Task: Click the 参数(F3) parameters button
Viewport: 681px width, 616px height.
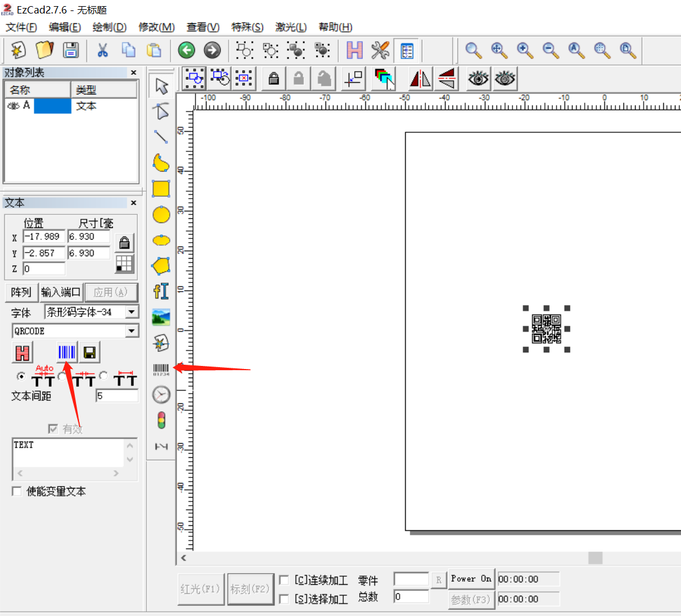Action: click(x=471, y=600)
